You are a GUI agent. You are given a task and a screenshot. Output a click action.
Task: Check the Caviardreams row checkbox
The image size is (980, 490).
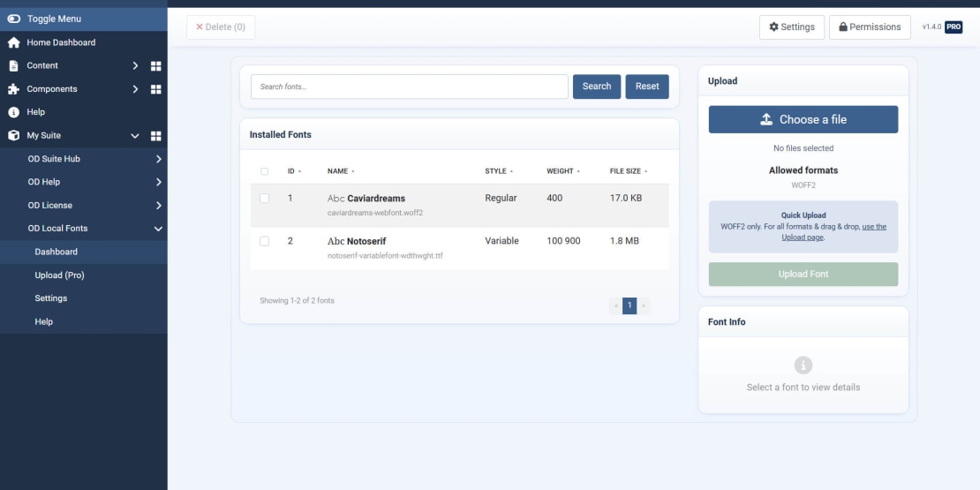[x=264, y=198]
